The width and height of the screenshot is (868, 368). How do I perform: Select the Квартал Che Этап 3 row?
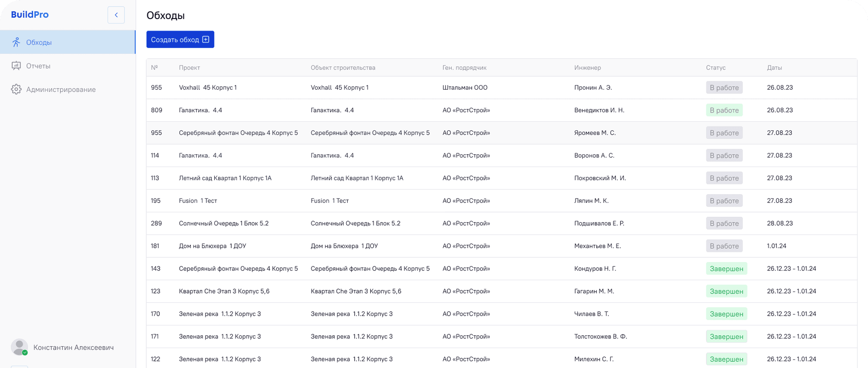point(502,291)
